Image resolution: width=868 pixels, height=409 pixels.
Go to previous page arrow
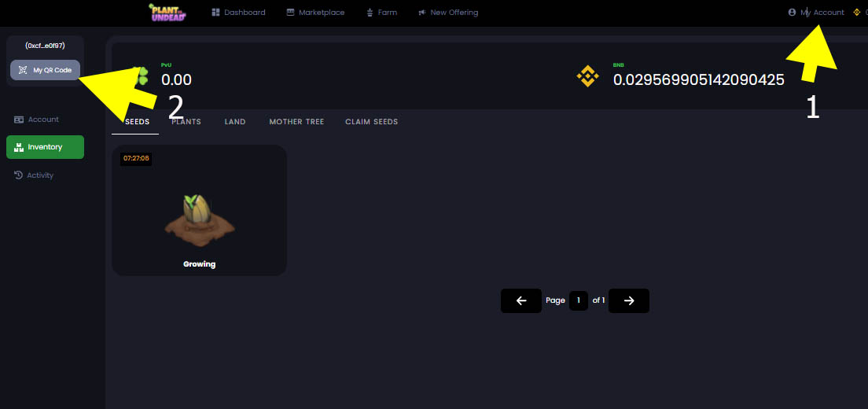point(521,300)
